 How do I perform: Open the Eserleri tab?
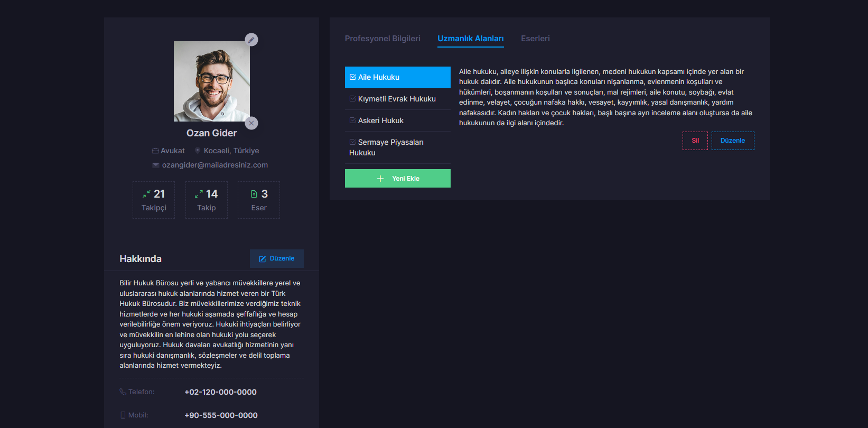point(535,39)
